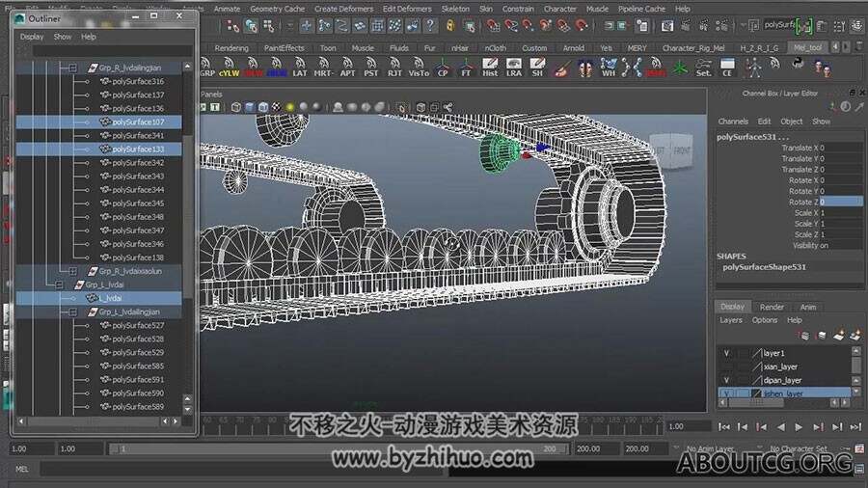The width and height of the screenshot is (868, 488).
Task: Open Layers menu in Layer Editor
Action: 731,320
